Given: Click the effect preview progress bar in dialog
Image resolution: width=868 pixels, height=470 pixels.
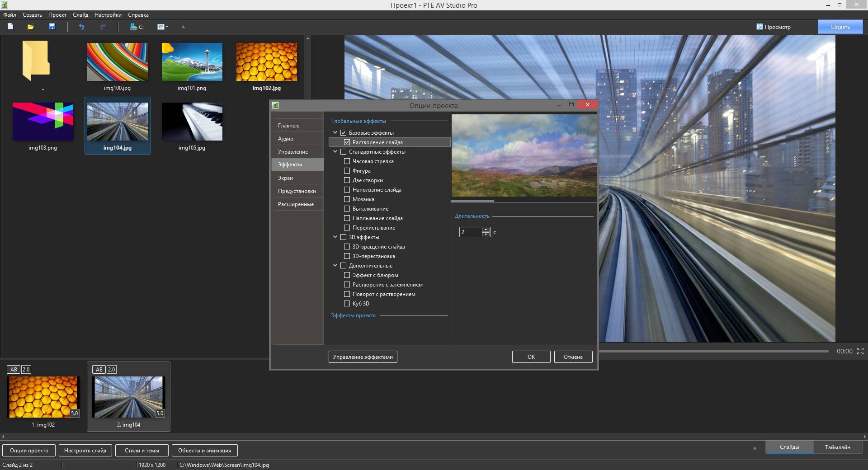Looking at the screenshot, I should 524,201.
